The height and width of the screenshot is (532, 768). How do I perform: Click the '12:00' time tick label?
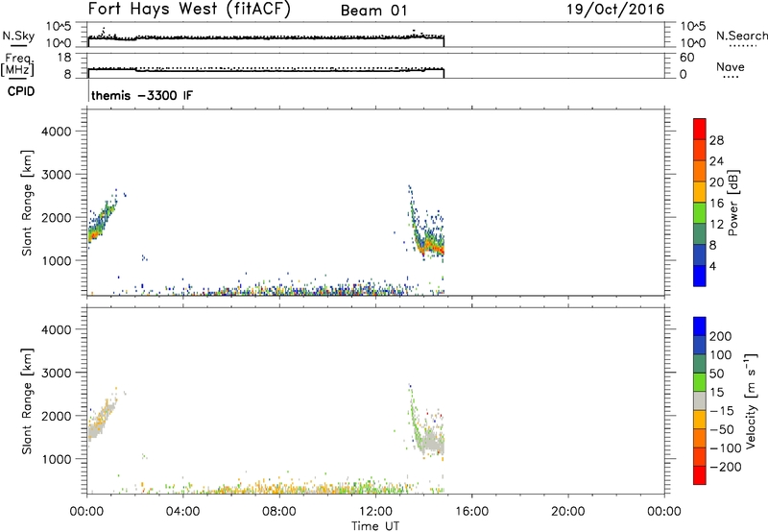pyautogui.click(x=375, y=512)
